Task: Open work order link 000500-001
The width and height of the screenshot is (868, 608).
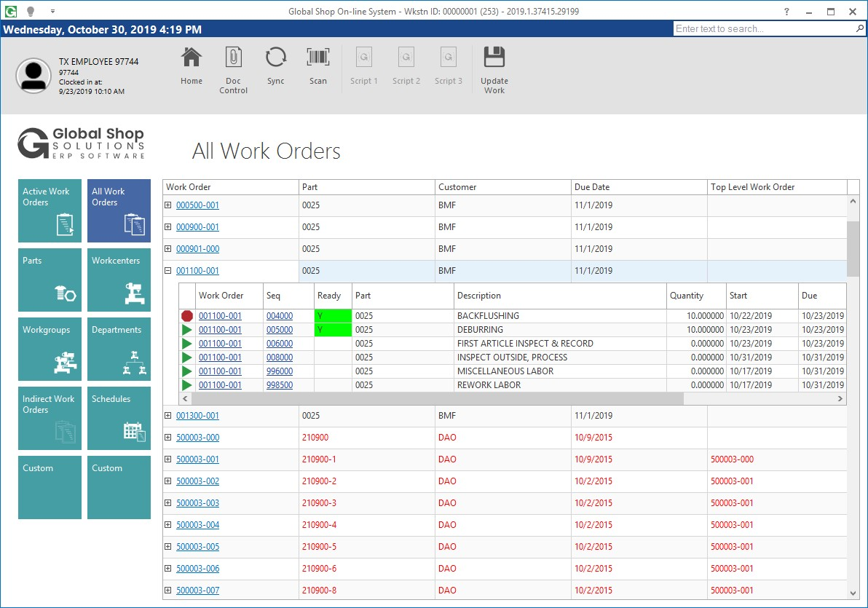Action: click(x=197, y=205)
